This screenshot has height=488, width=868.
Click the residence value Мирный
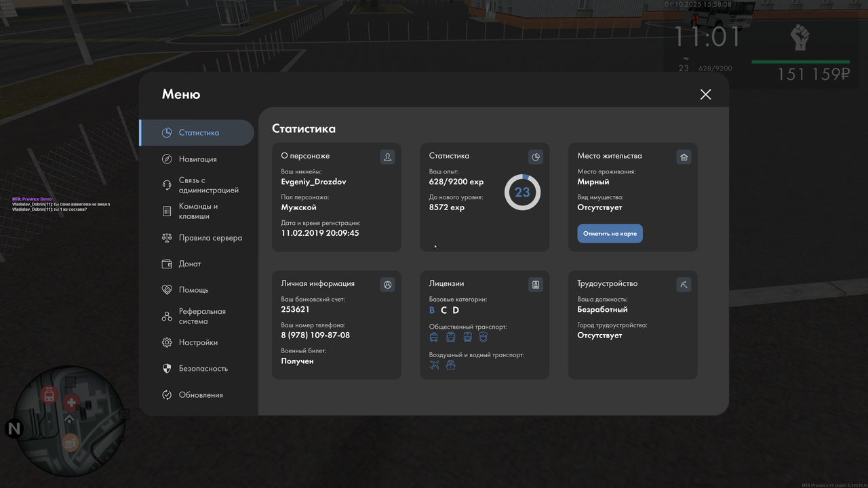593,182
